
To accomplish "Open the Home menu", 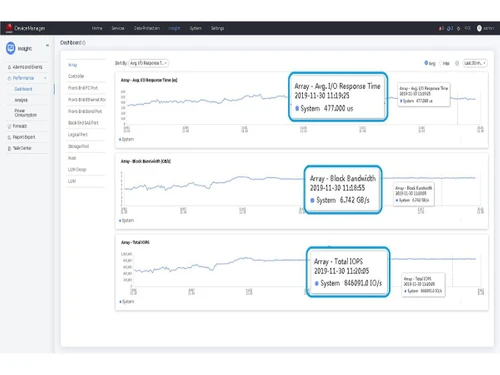I will coord(97,28).
